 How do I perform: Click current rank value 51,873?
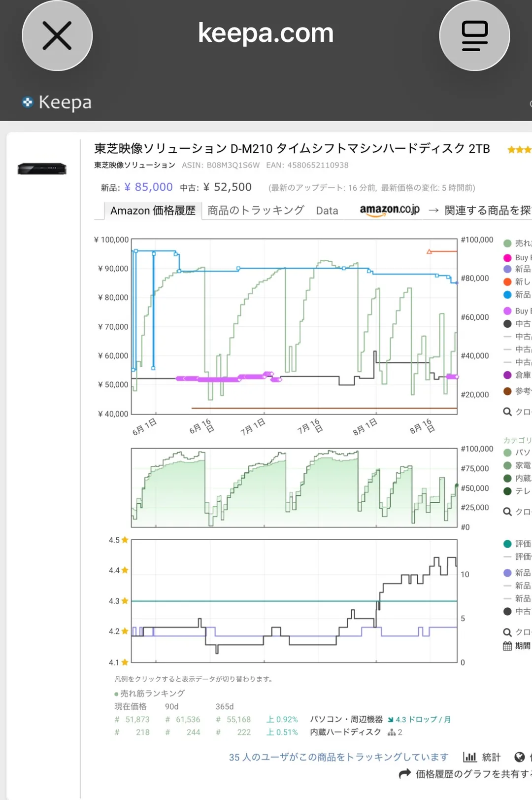(137, 719)
